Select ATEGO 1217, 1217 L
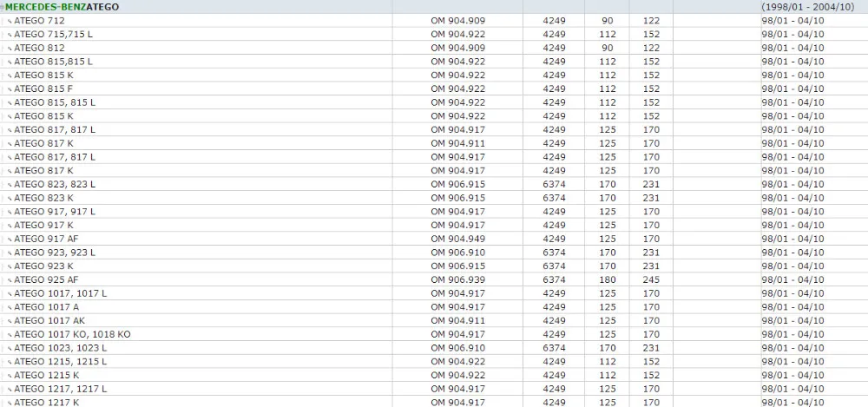The image size is (868, 407). (x=61, y=389)
